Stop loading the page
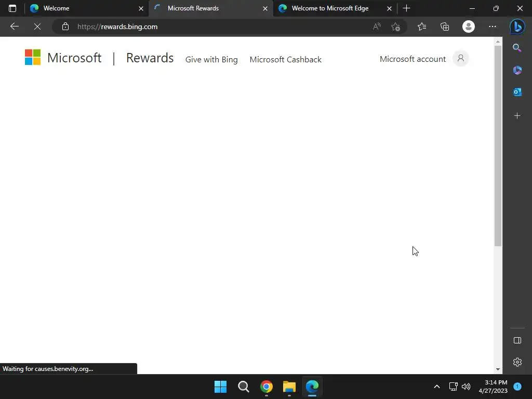The image size is (532, 399). (37, 26)
